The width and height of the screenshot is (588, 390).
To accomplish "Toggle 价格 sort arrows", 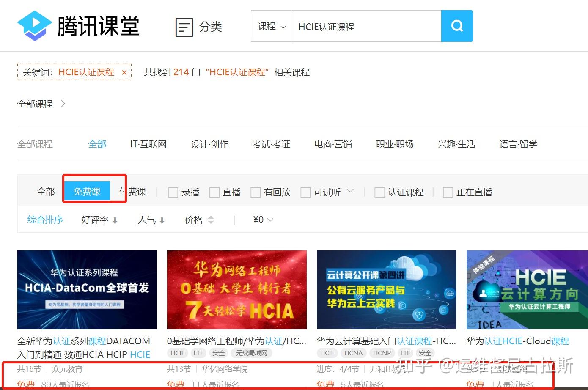I will pos(211,220).
